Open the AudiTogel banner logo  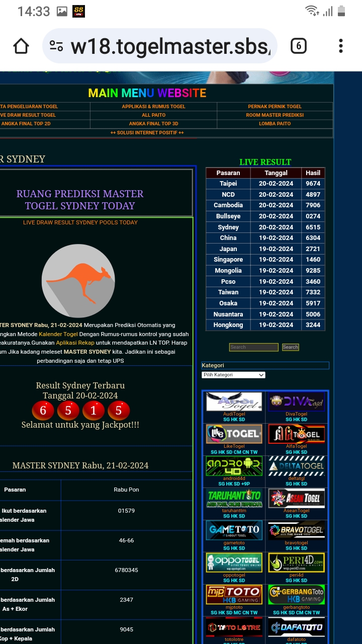234,401
